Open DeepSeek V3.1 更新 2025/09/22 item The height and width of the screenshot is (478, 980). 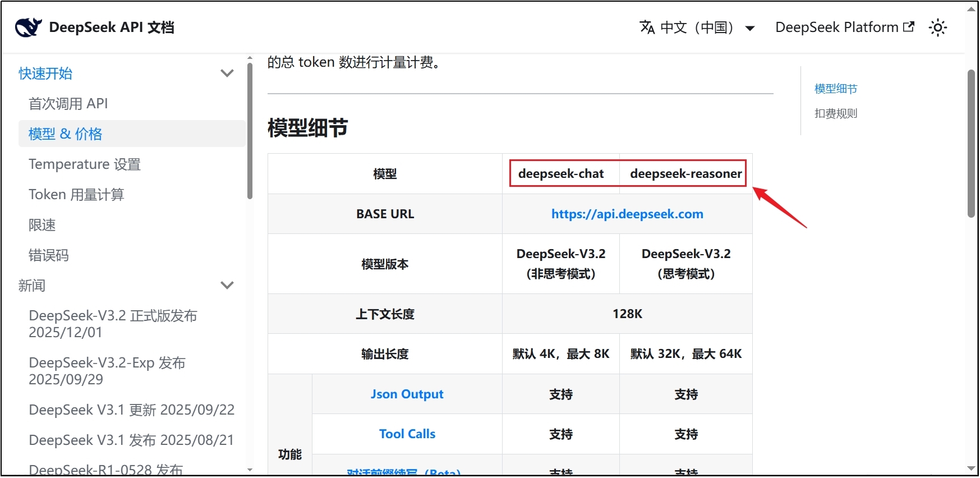[x=132, y=410]
